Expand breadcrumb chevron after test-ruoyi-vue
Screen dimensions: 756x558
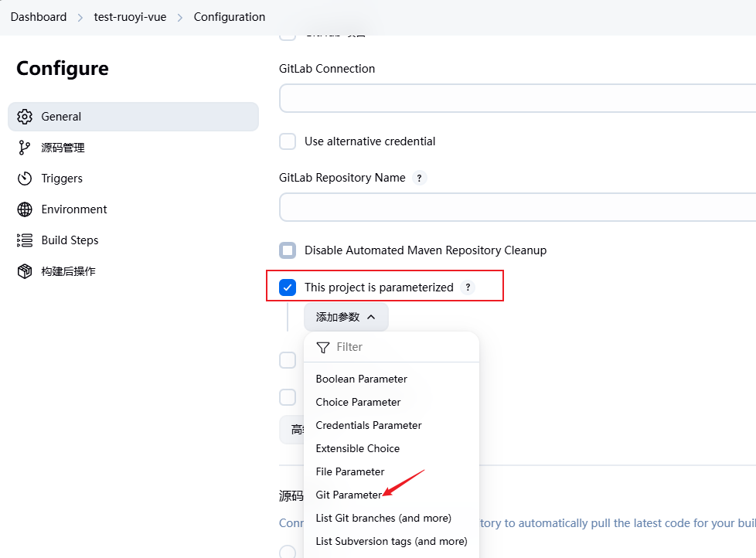(x=180, y=17)
